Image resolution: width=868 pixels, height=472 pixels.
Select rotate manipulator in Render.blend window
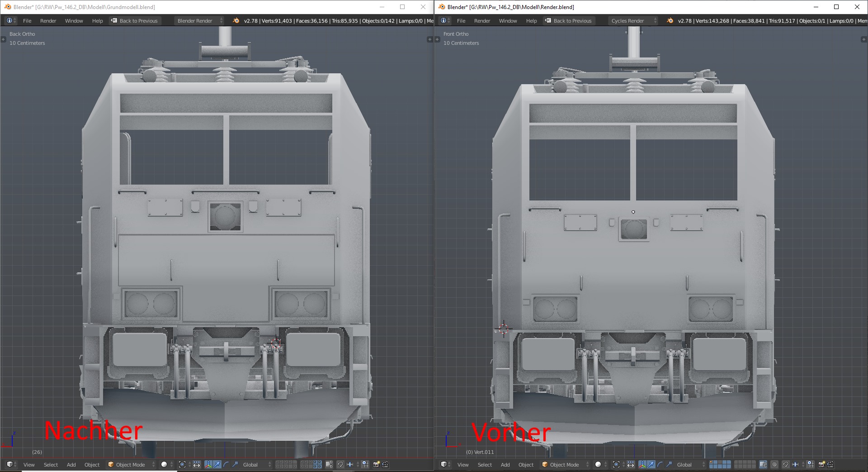coord(660,464)
